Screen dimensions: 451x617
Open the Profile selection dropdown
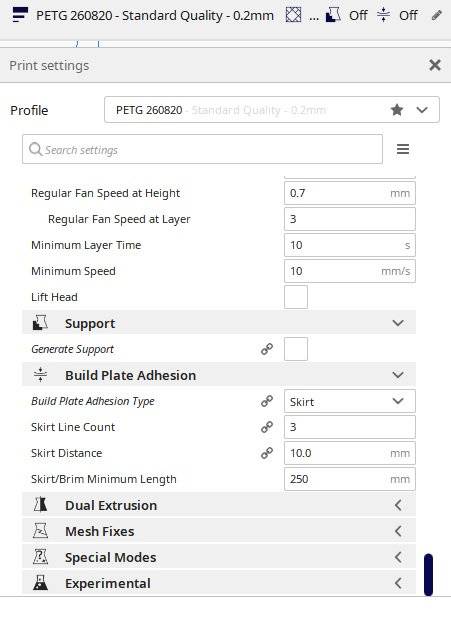[x=272, y=110]
